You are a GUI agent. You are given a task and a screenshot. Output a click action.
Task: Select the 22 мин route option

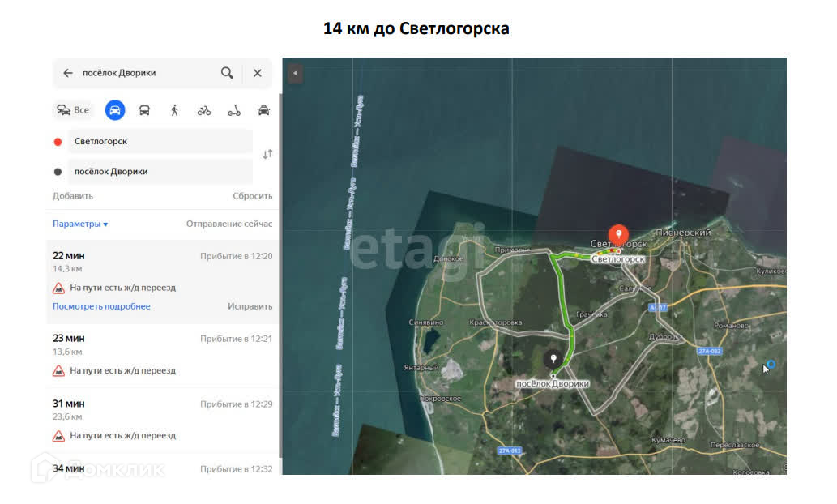point(162,281)
